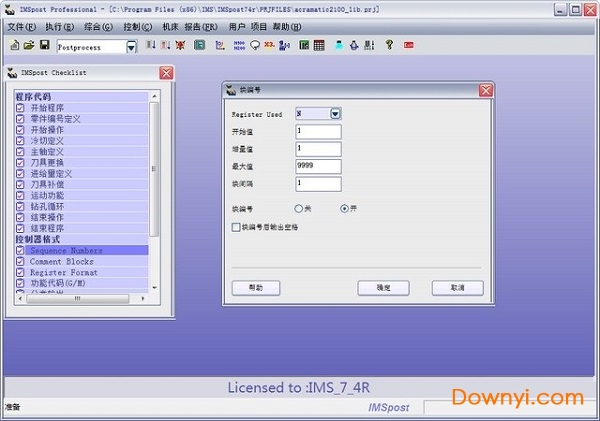The height and width of the screenshot is (421, 600).
Task: Click the IMSpost Checklist title bar icon
Action: (x=12, y=73)
